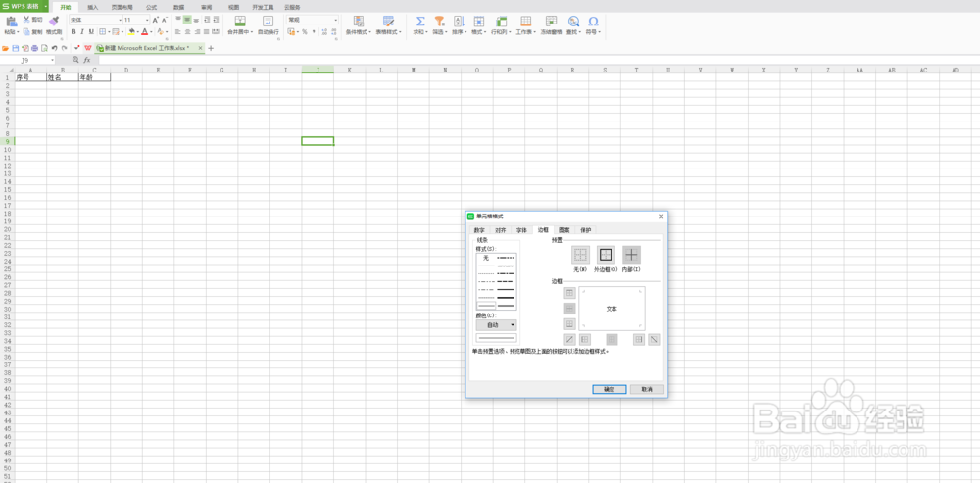Toggle the inner horizontal border button
The width and height of the screenshot is (980, 483).
tap(569, 308)
